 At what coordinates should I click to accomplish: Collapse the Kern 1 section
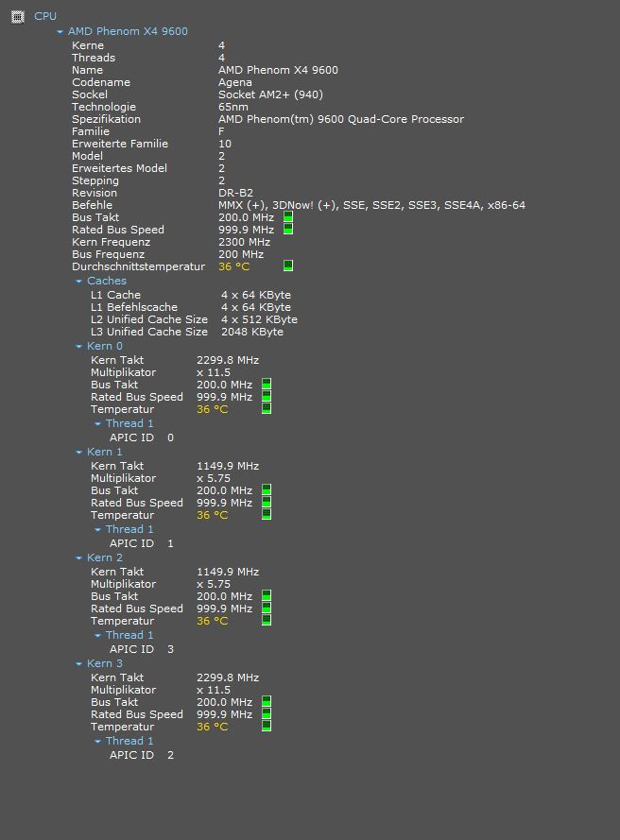(78, 453)
